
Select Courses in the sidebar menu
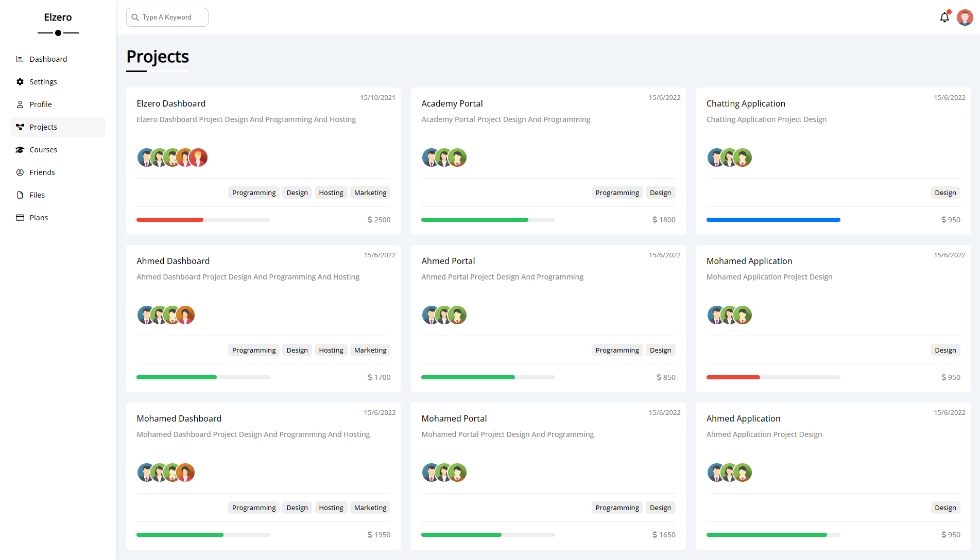pos(58,150)
